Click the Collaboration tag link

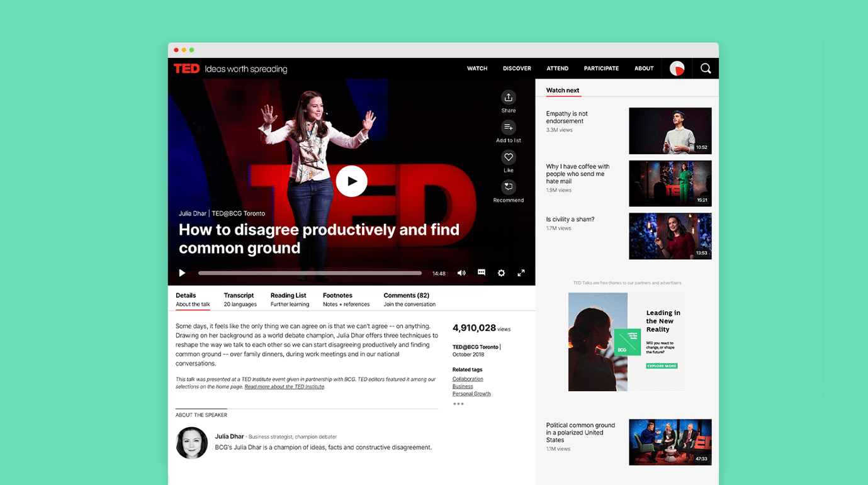468,379
